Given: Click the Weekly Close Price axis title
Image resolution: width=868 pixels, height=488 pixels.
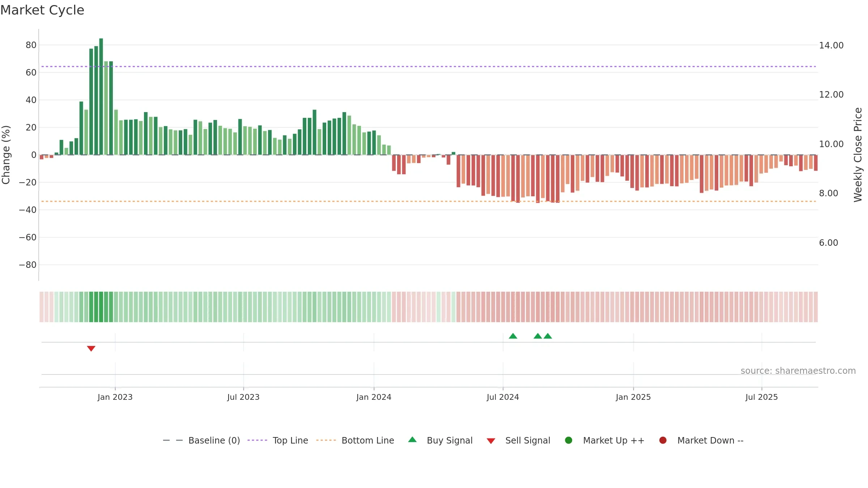Looking at the screenshot, I should coord(858,155).
